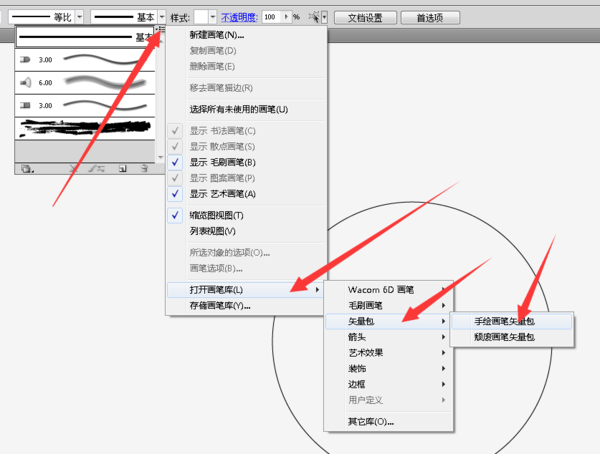Image resolution: width=600 pixels, height=454 pixels.
Task: Click the Brush Libraries Menu icon at panel bottom
Action: point(27,169)
